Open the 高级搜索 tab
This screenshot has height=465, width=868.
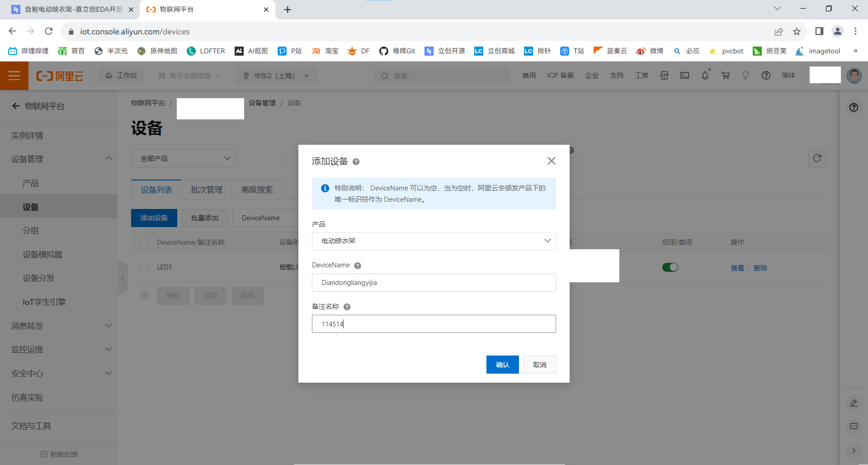(x=257, y=190)
